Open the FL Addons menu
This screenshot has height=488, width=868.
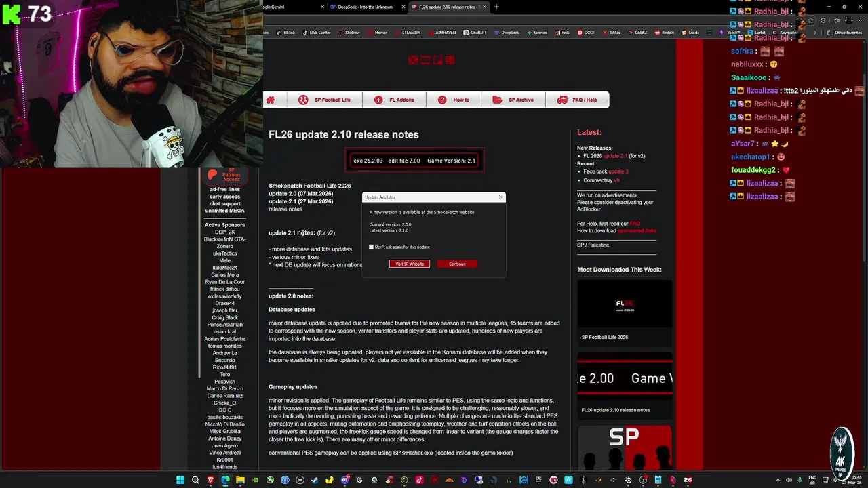pyautogui.click(x=394, y=100)
